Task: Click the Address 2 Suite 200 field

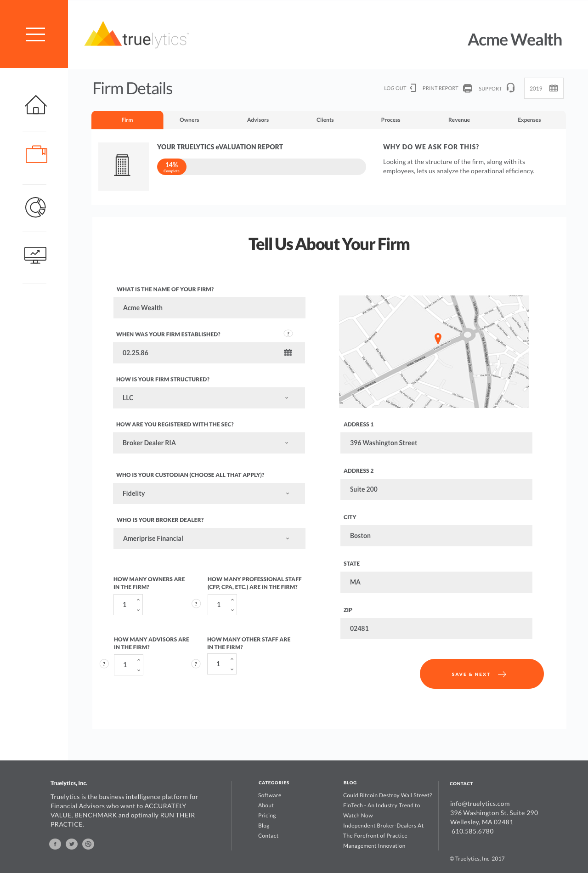Action: 436,489
